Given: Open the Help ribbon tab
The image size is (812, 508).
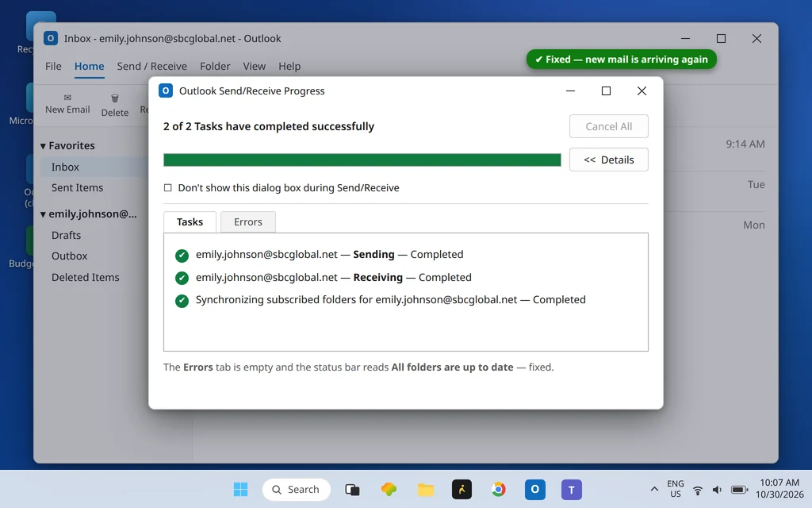Looking at the screenshot, I should (289, 67).
